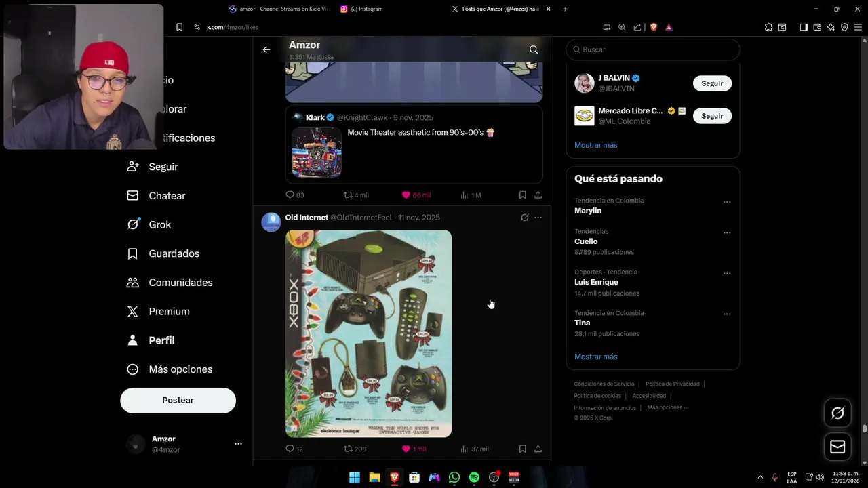Open the floating messages envelope button
Image resolution: width=868 pixels, height=488 pixels.
tap(837, 447)
